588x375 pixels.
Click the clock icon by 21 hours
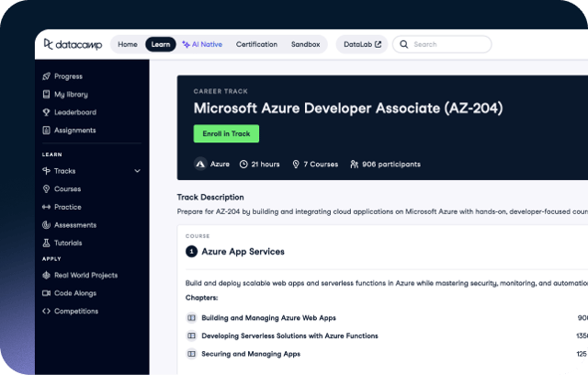[243, 165]
